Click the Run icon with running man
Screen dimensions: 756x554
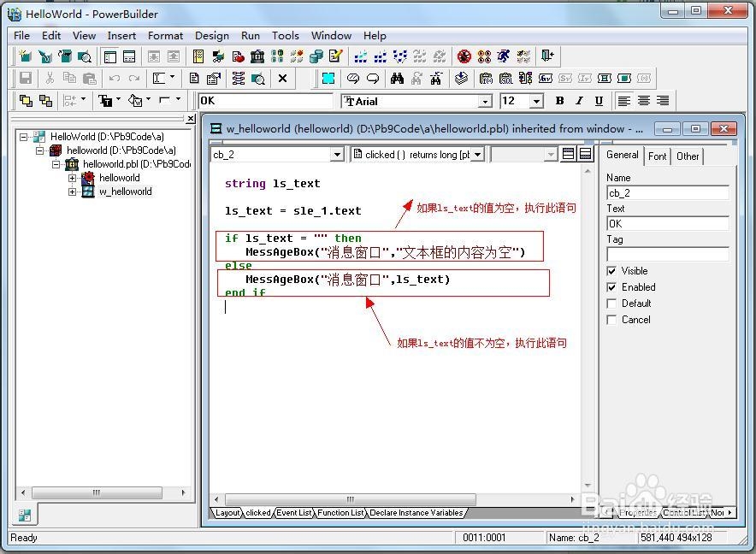504,56
